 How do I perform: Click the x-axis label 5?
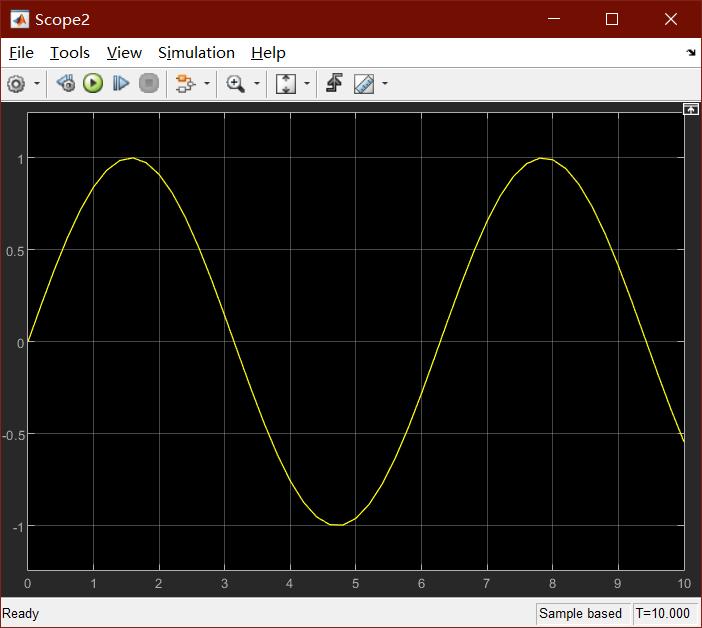[355, 584]
